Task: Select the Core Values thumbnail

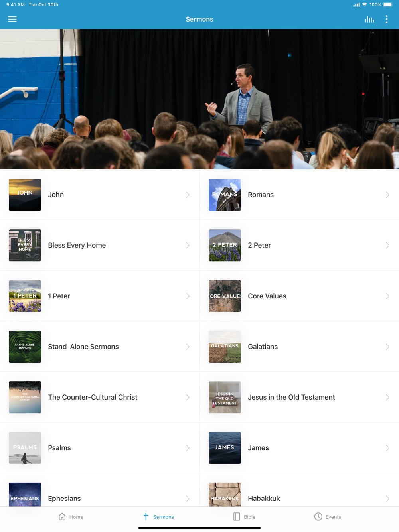Action: point(225,296)
